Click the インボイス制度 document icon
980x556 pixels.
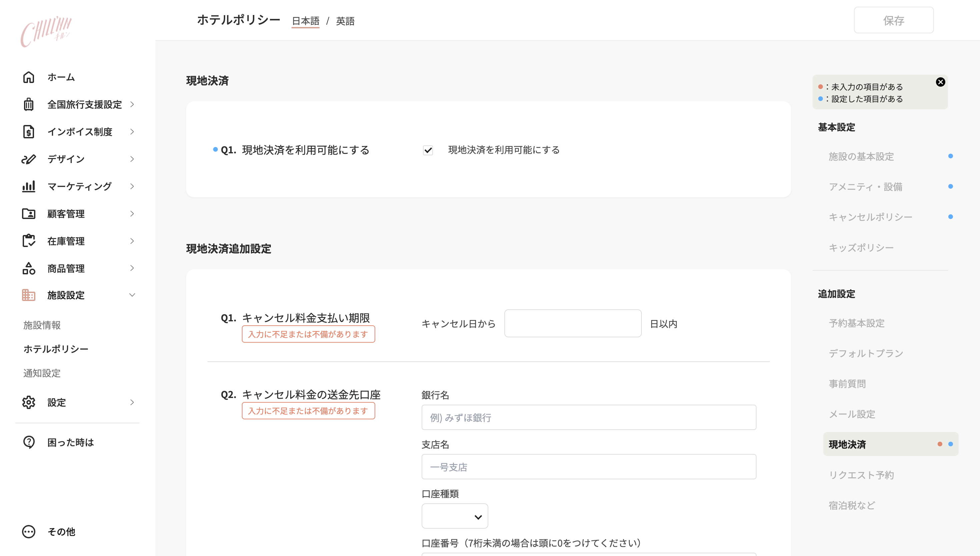tap(29, 132)
